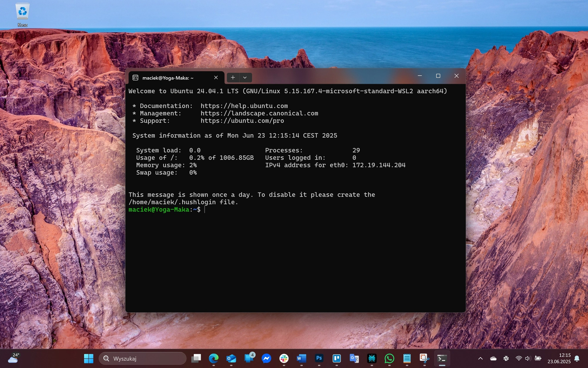The image size is (588, 368).
Task: Open the notifications bell icon
Action: 577,358
